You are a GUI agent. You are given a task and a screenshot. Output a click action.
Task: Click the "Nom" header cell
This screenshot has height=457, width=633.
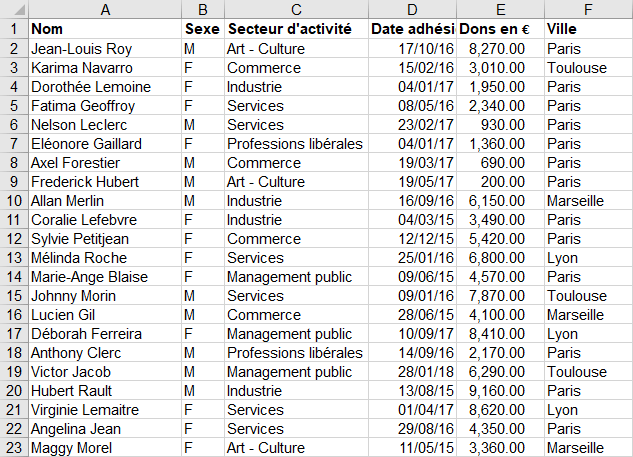[x=105, y=29]
